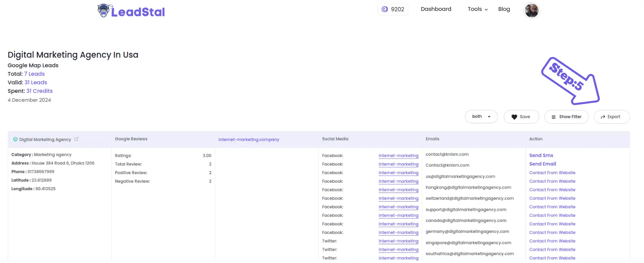Click the credits coin icon
Screen dimensions: 644x263
click(385, 9)
